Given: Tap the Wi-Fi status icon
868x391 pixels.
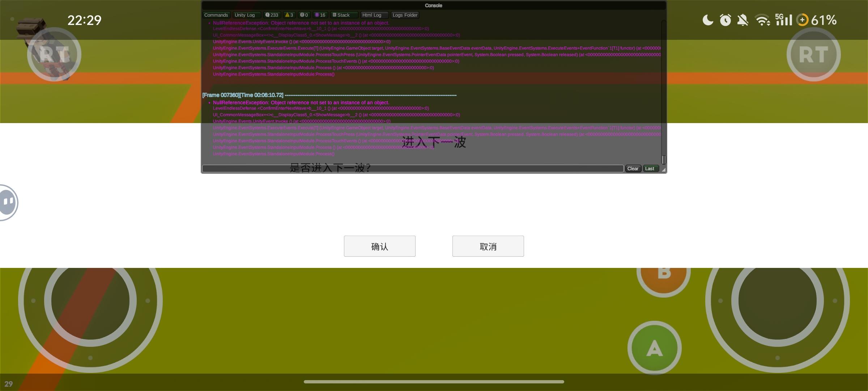Looking at the screenshot, I should (x=762, y=20).
